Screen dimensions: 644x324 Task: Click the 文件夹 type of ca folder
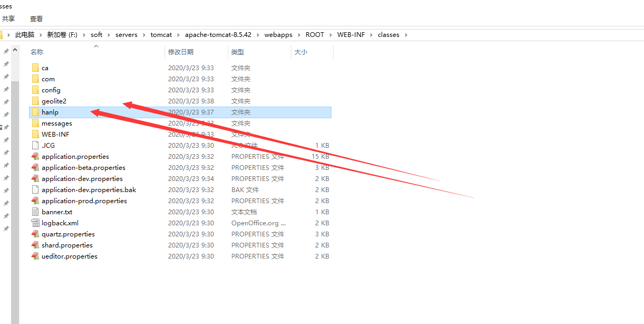(241, 68)
